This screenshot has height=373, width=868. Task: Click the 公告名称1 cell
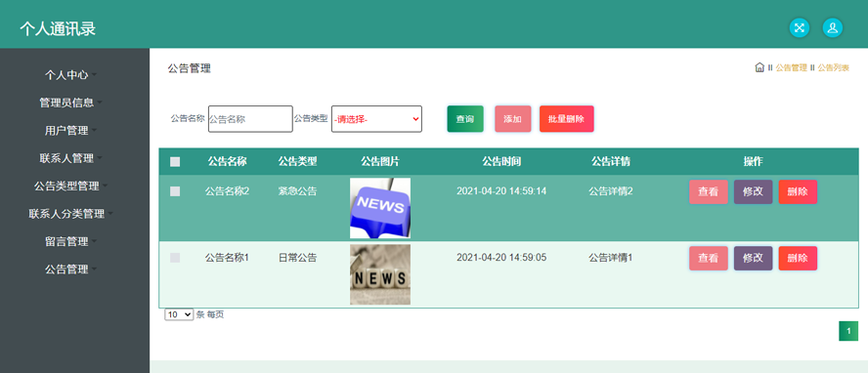[228, 258]
